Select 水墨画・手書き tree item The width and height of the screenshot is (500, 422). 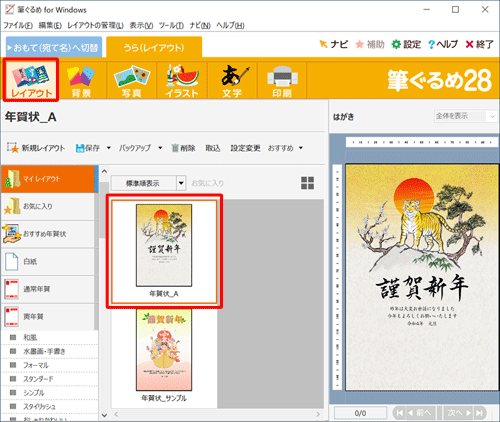click(x=44, y=351)
